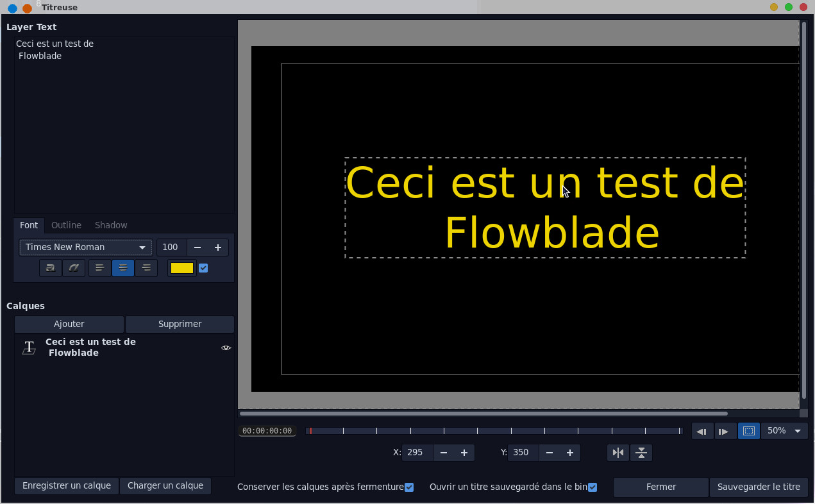Select the 'Ceci est un test de Flowblade' layer row
The width and height of the screenshot is (815, 504).
coord(124,348)
